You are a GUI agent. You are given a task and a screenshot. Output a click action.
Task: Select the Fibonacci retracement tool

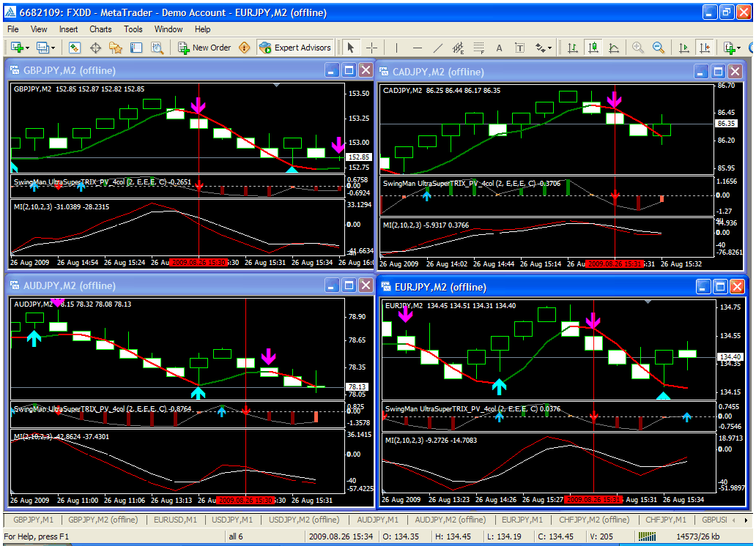479,48
